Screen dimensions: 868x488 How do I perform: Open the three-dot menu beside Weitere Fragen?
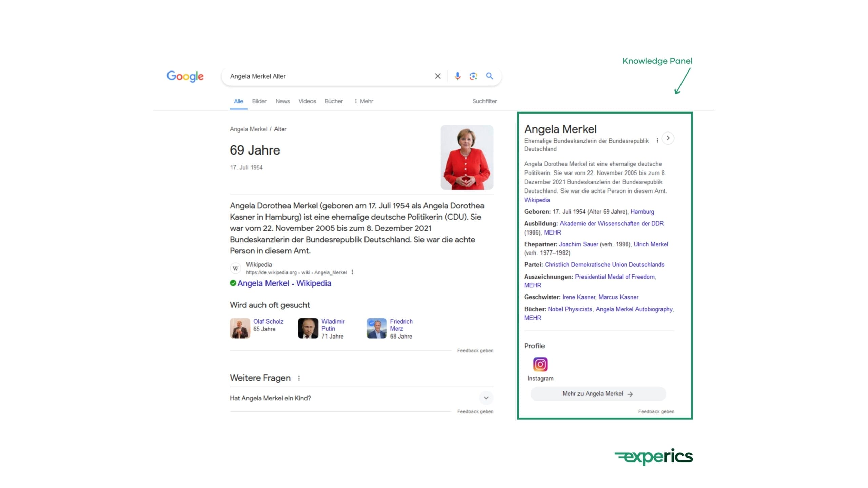coord(299,378)
